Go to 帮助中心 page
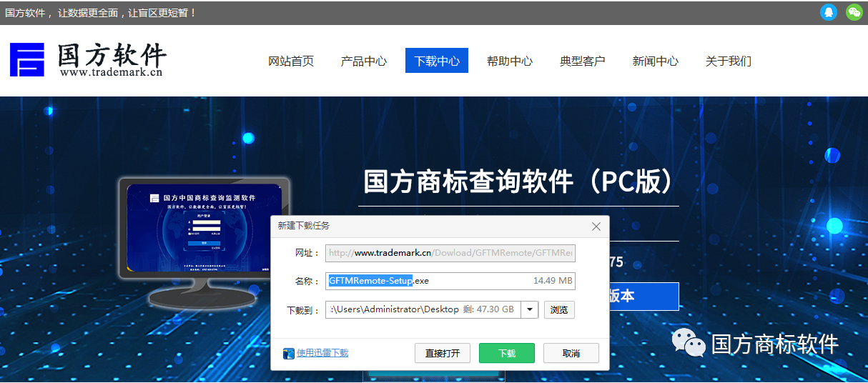Image resolution: width=868 pixels, height=383 pixels. [510, 61]
